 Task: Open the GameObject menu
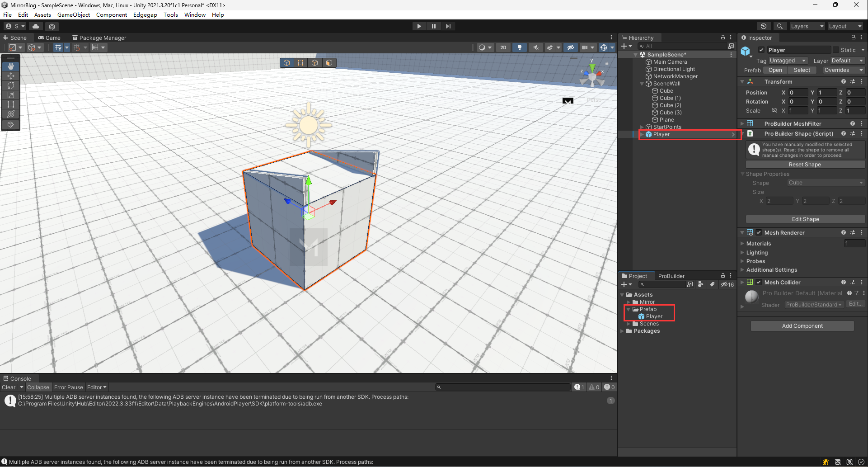(x=74, y=14)
